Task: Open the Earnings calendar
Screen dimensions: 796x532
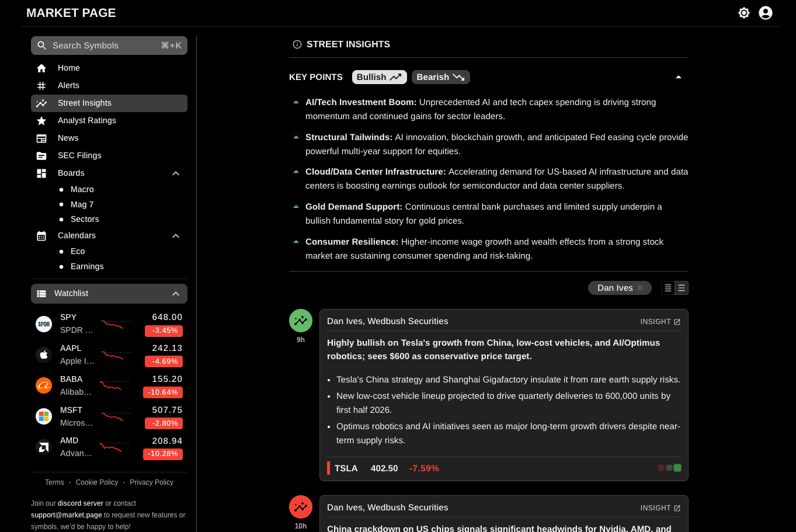Action: [87, 267]
